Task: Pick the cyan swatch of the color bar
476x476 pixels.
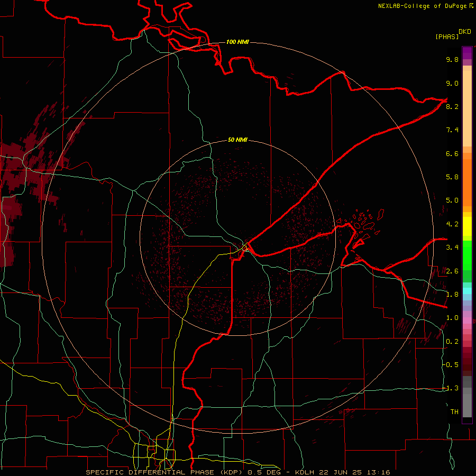Action: click(x=467, y=291)
